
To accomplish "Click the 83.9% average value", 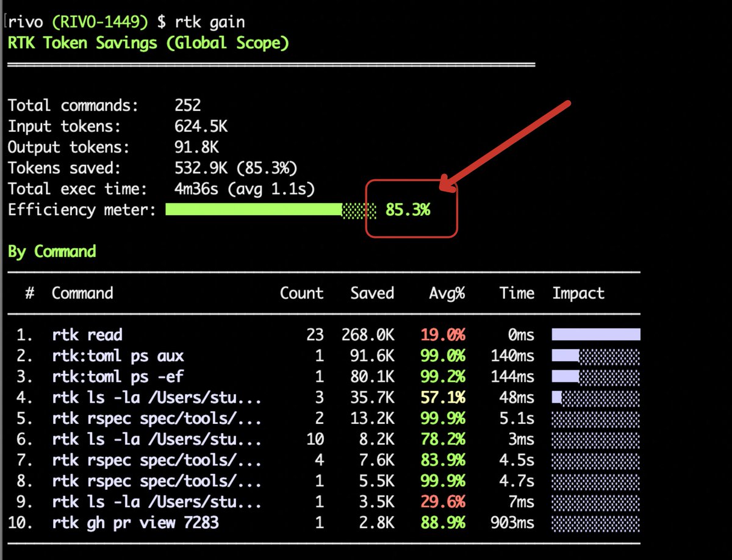I will tap(443, 460).
